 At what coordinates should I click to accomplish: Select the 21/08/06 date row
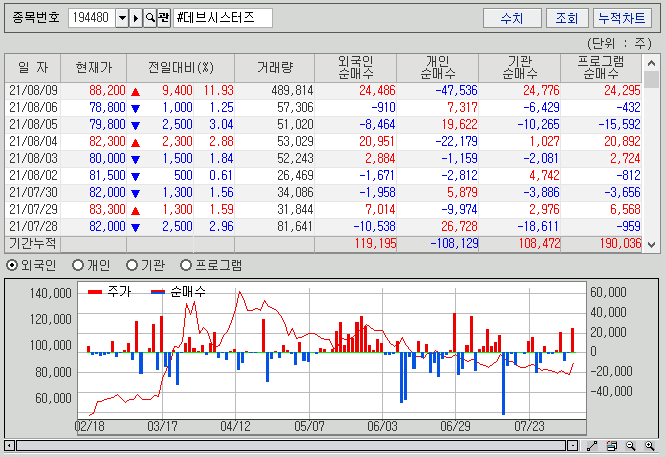(323, 107)
